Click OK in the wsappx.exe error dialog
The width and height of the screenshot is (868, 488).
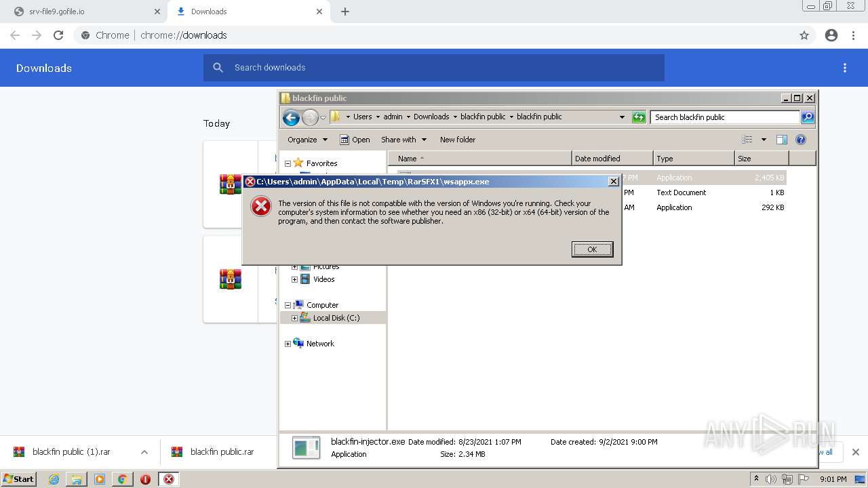pos(592,249)
